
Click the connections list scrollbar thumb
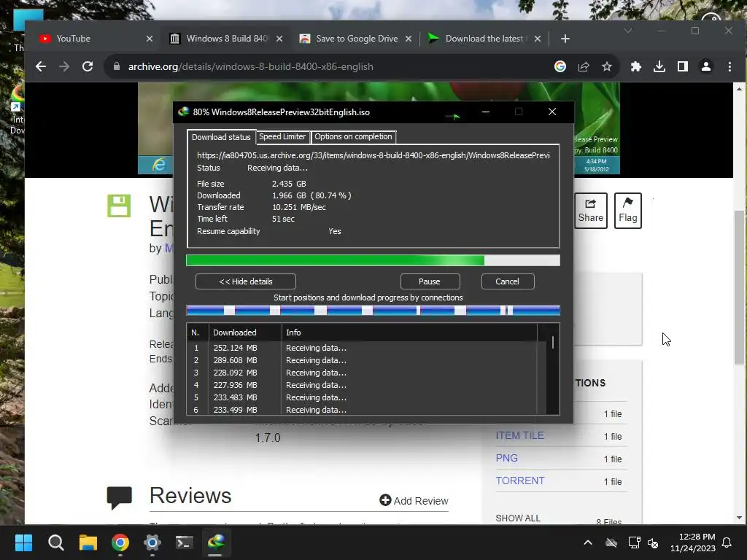pos(553,343)
